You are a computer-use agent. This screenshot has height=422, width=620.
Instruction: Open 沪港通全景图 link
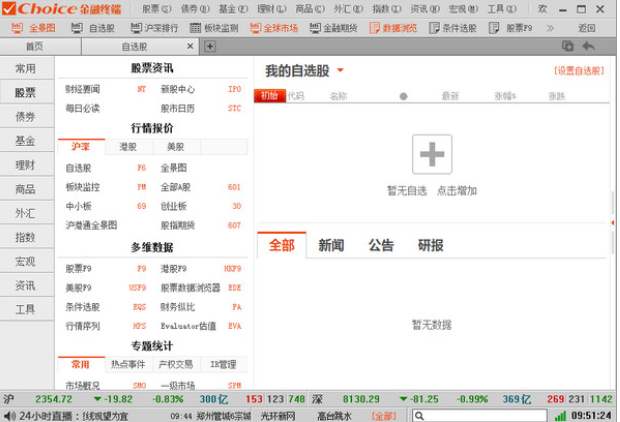pos(91,225)
